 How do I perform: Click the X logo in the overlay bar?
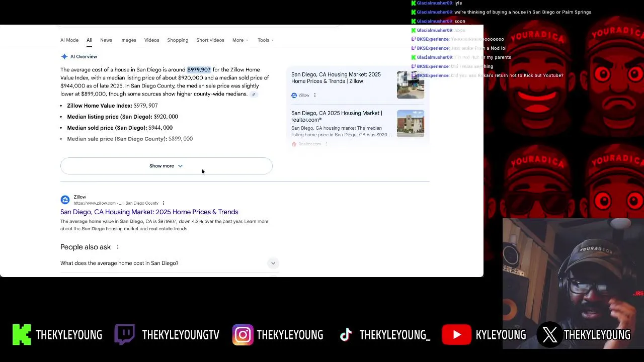[550, 335]
